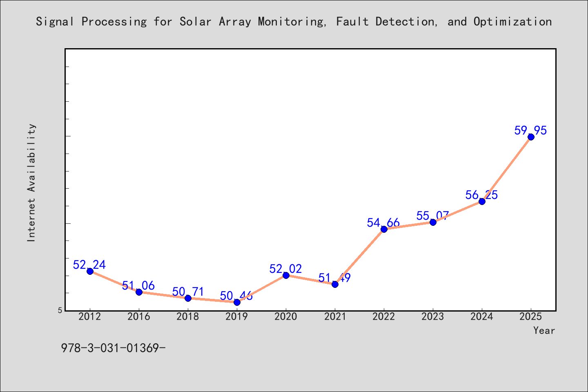Click the value label 55.07
The height and width of the screenshot is (392, 588).
point(433,216)
